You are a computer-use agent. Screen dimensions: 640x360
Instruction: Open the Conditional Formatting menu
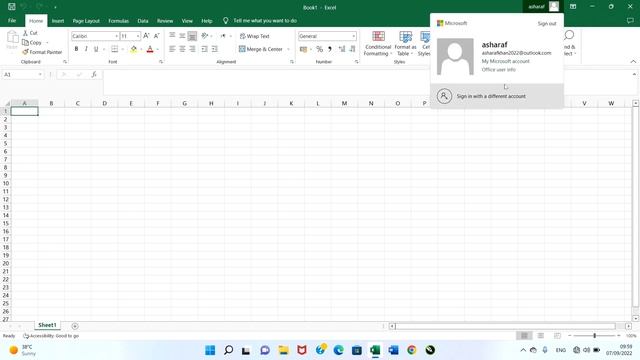tap(378, 43)
